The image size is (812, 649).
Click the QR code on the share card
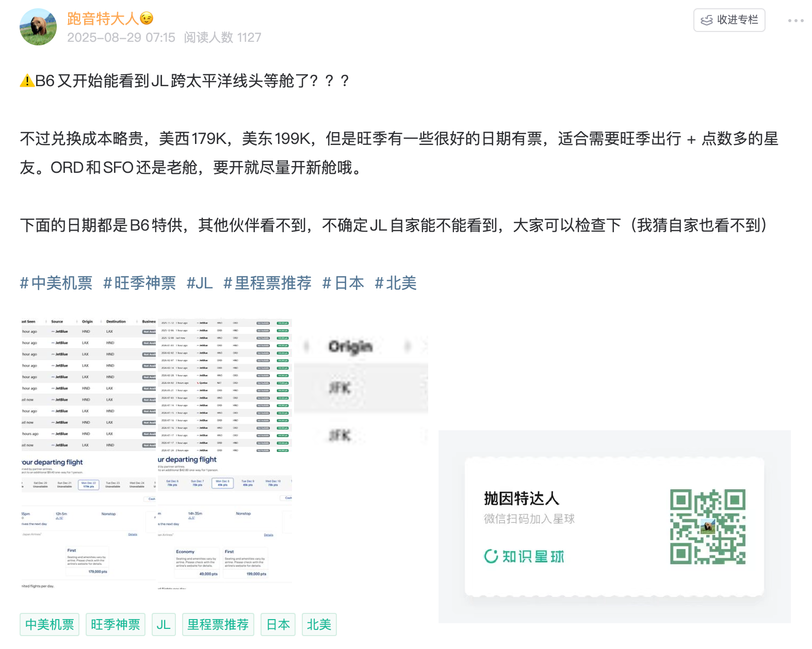[708, 527]
